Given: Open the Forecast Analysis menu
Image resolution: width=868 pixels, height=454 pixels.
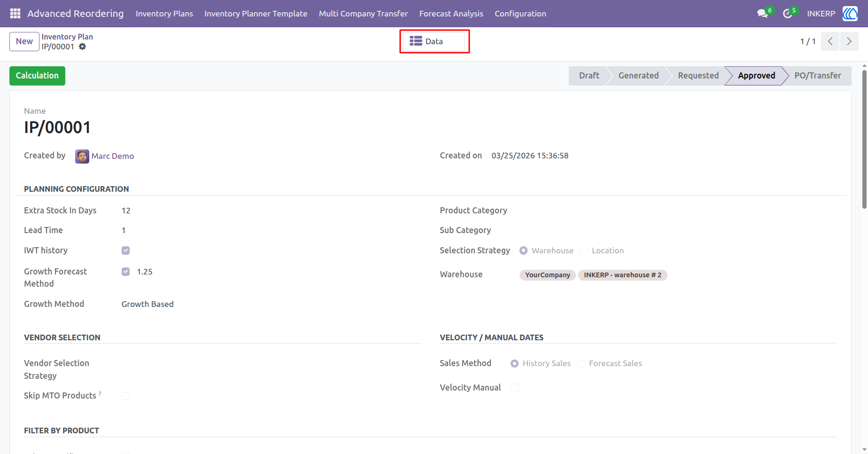Looking at the screenshot, I should click(x=451, y=14).
